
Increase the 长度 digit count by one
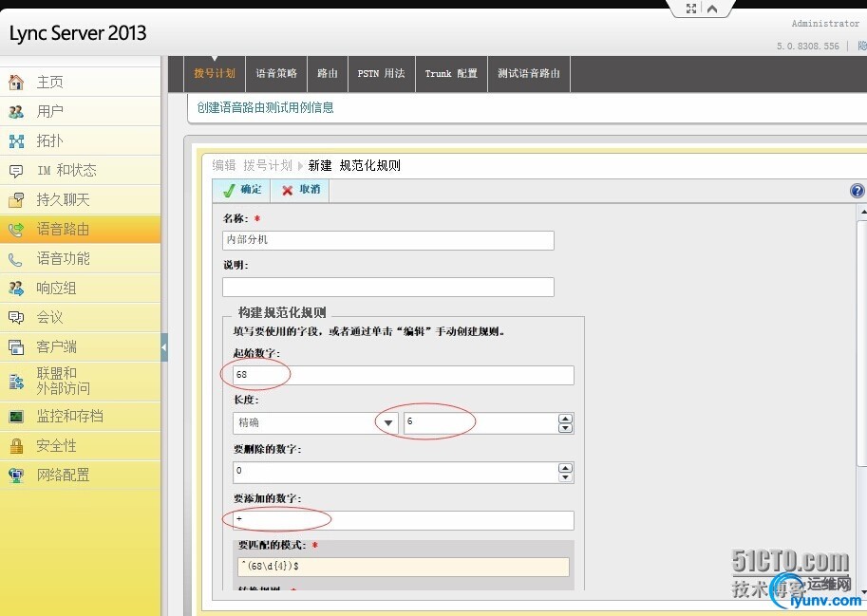click(x=565, y=419)
